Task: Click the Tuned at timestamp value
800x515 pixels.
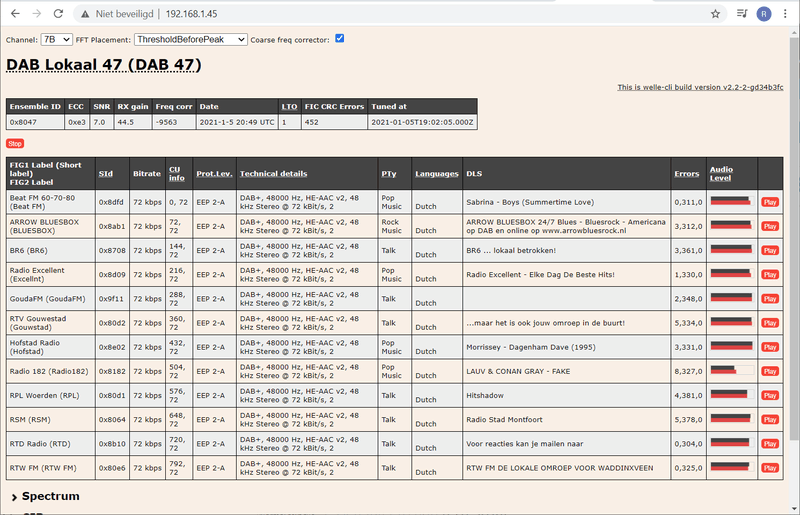Action: click(x=422, y=122)
